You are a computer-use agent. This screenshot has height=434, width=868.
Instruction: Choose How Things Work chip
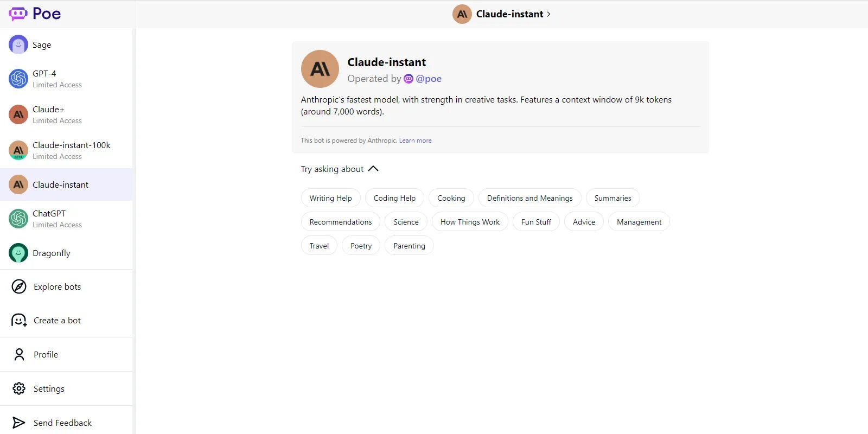470,222
